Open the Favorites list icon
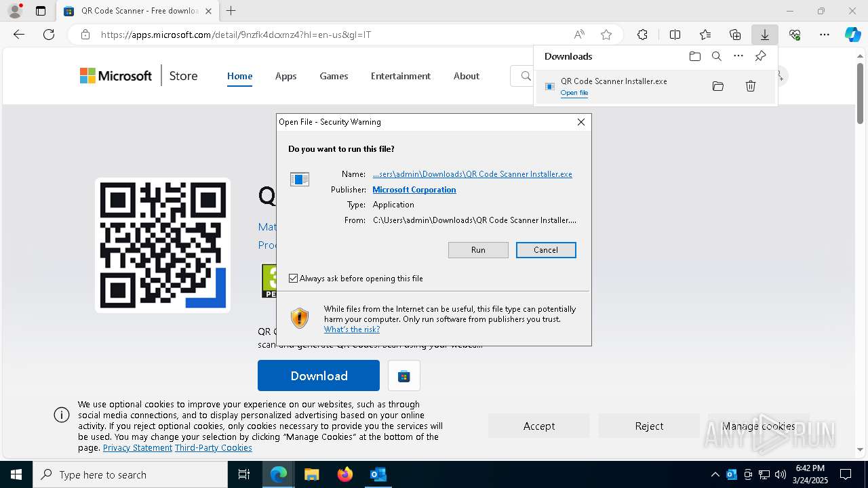Screen dimensions: 868x488 coord(705,35)
